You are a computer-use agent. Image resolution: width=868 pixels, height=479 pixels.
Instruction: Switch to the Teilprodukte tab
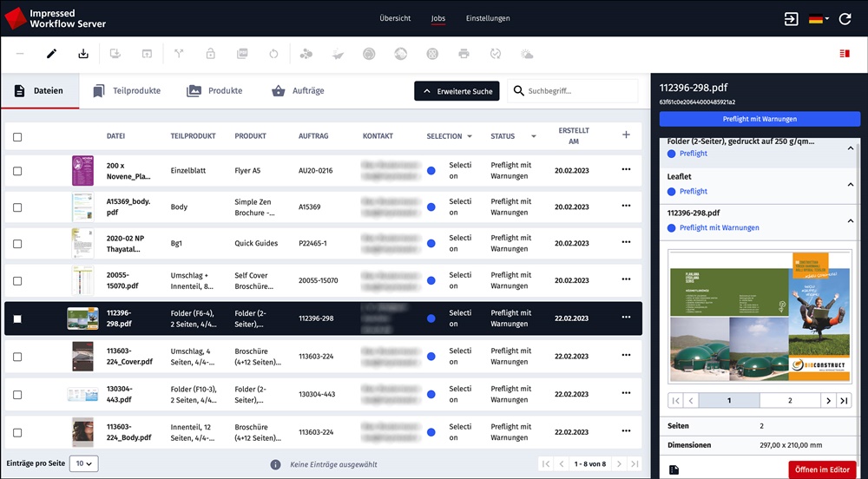pos(127,91)
